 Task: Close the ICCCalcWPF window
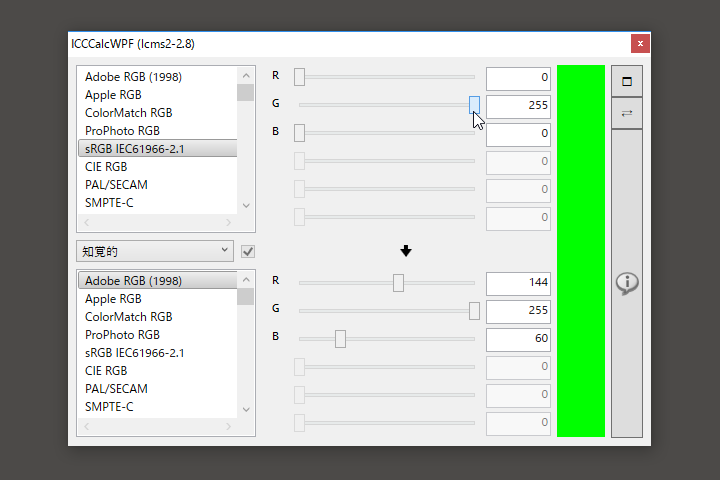(x=640, y=44)
